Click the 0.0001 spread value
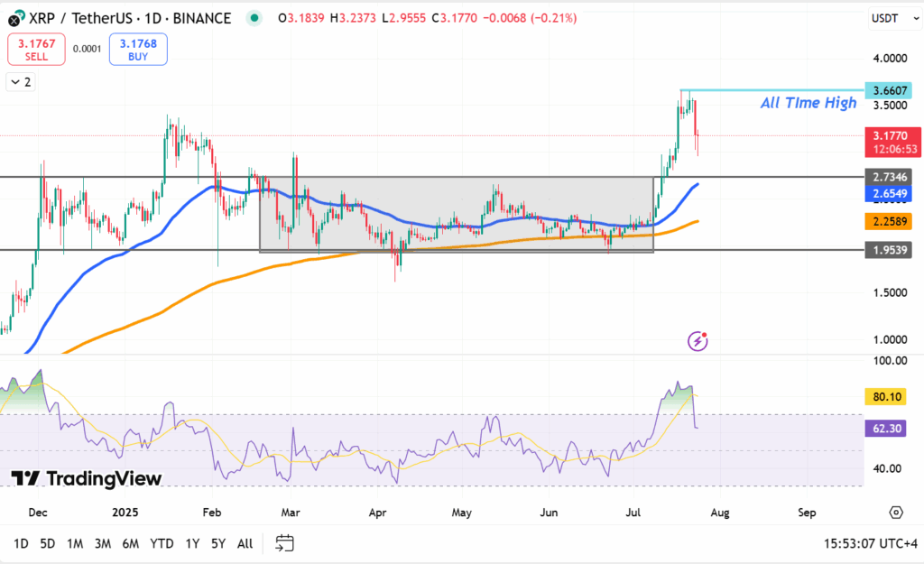 click(88, 49)
